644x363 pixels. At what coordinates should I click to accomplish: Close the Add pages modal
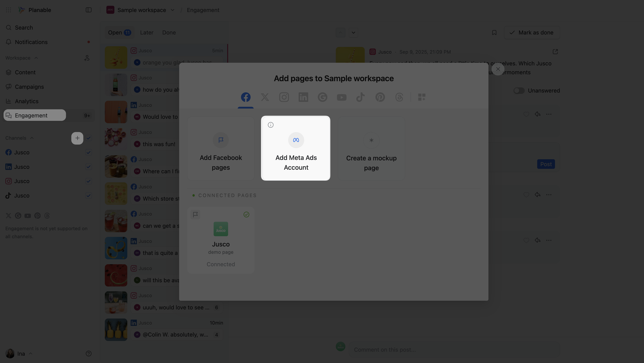pos(498,69)
